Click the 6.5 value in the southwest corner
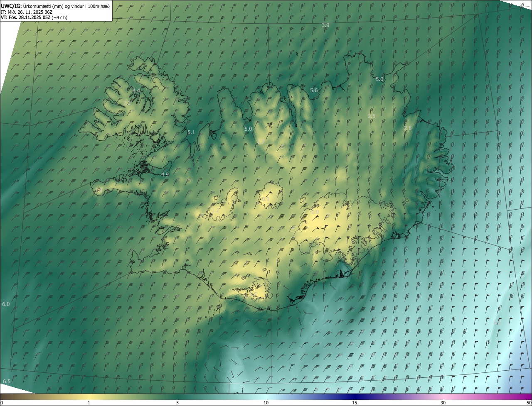The height and width of the screenshot is (406, 532). click(7, 381)
